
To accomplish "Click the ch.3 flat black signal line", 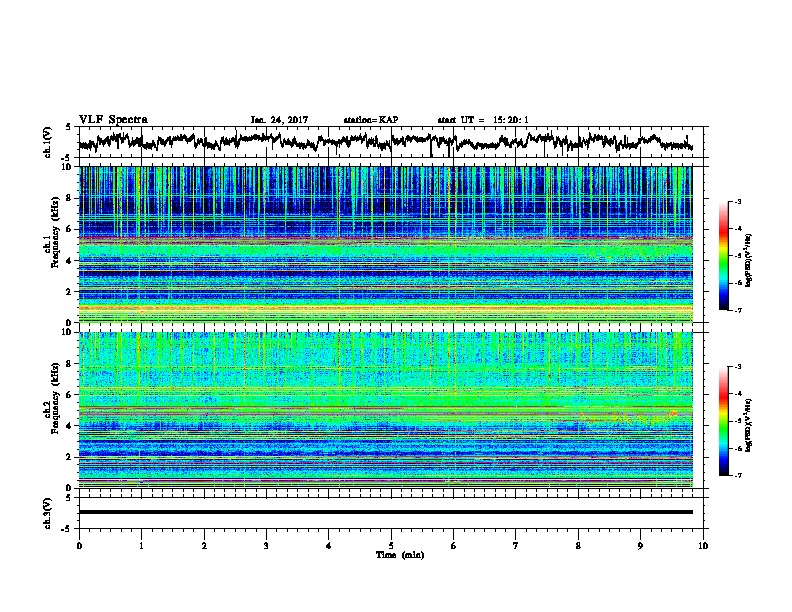I will pyautogui.click(x=385, y=512).
